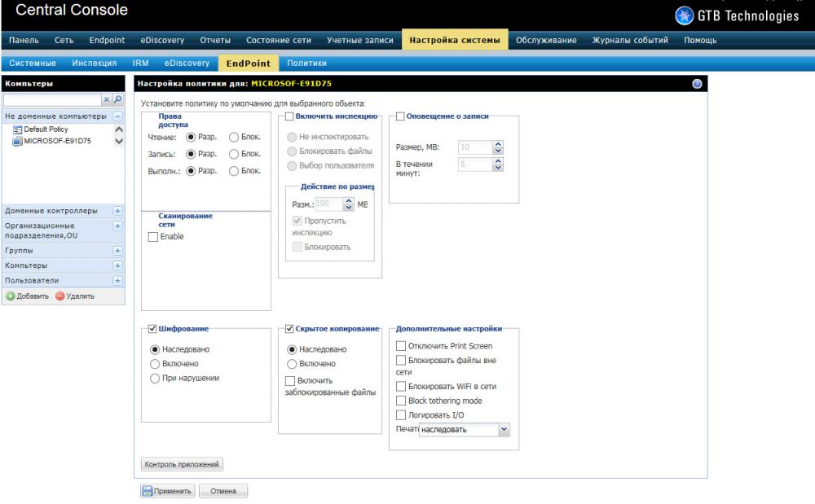Open Состояние сети menu
The width and height of the screenshot is (815, 504).
click(x=279, y=41)
